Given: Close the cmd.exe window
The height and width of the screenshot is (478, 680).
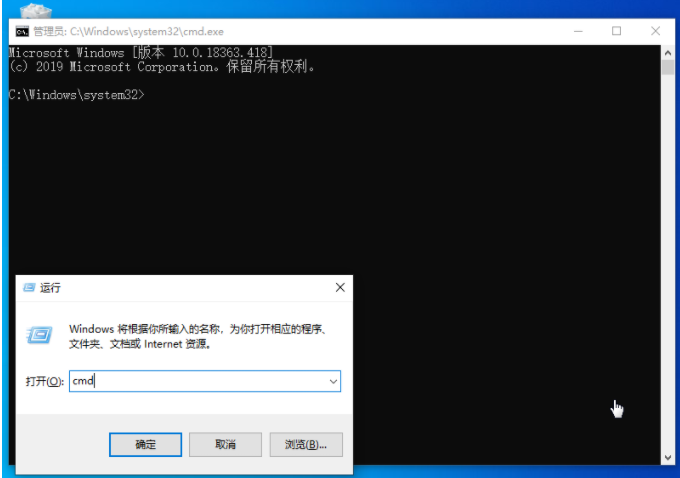Looking at the screenshot, I should (658, 31).
